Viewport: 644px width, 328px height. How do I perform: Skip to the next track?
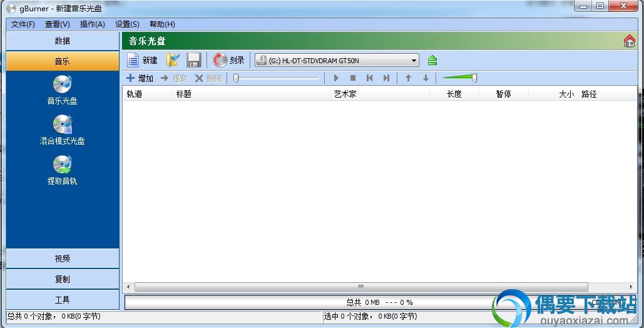386,78
